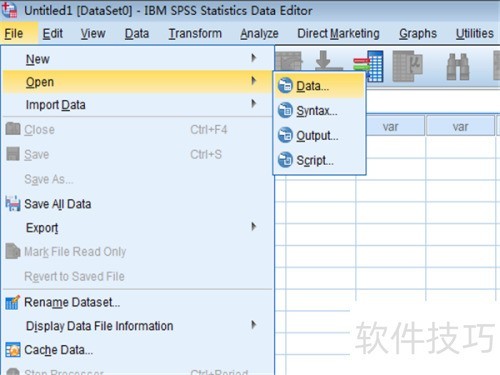Expand the New submenu

click(x=137, y=59)
